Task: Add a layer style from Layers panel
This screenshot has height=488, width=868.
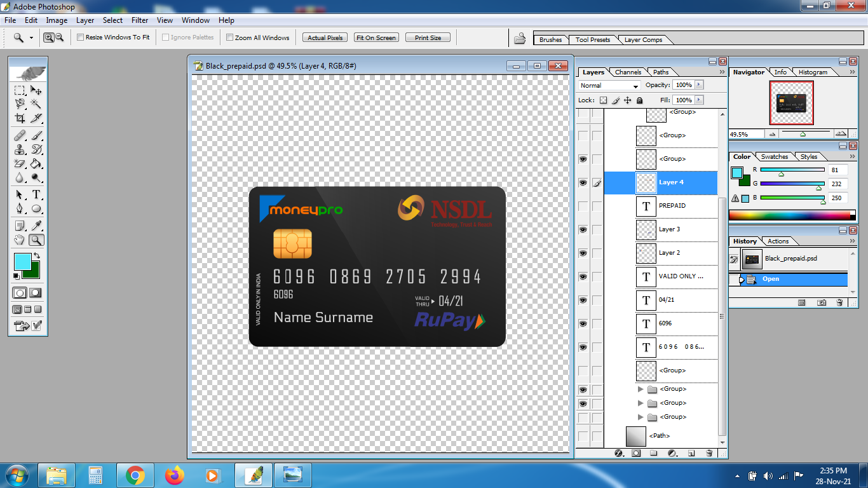Action: tap(619, 453)
